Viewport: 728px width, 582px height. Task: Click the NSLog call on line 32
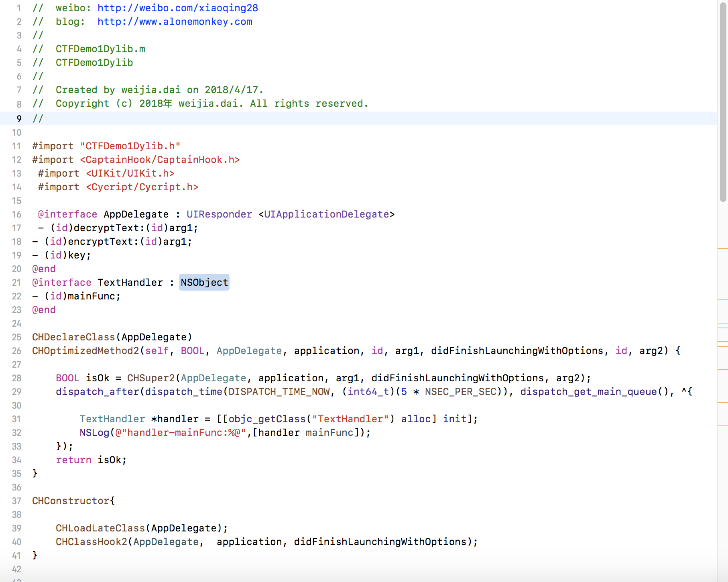(94, 433)
